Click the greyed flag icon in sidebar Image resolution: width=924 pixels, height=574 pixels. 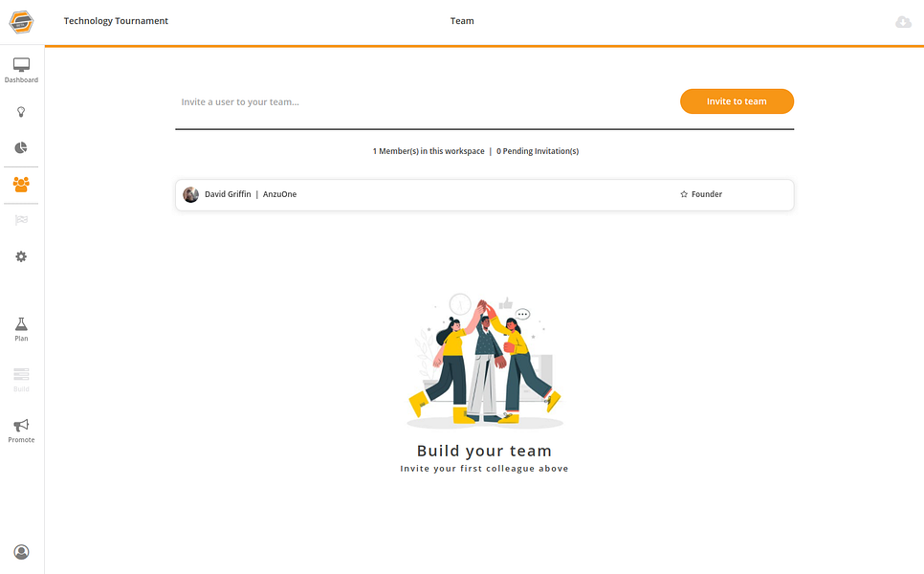click(21, 220)
